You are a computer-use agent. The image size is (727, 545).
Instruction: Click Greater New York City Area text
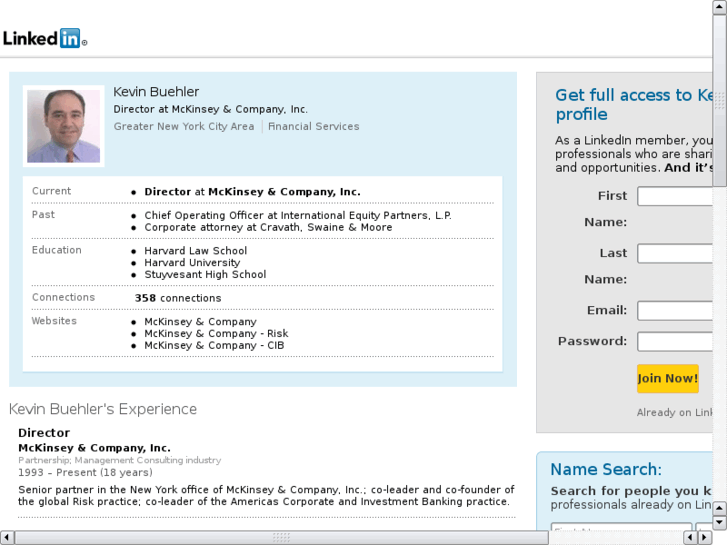pyautogui.click(x=184, y=126)
